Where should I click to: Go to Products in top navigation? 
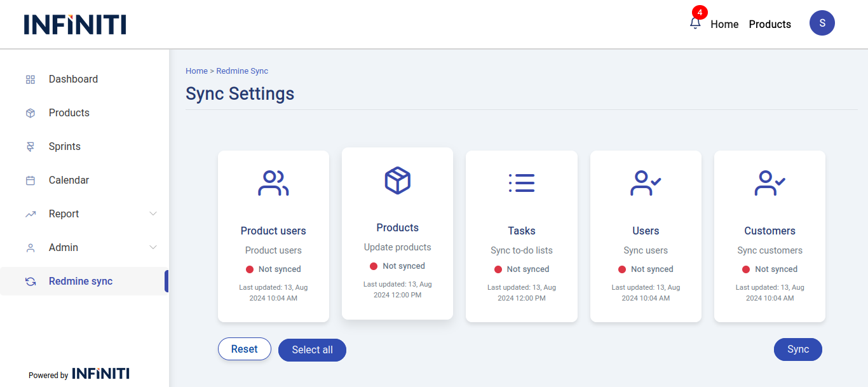click(770, 24)
